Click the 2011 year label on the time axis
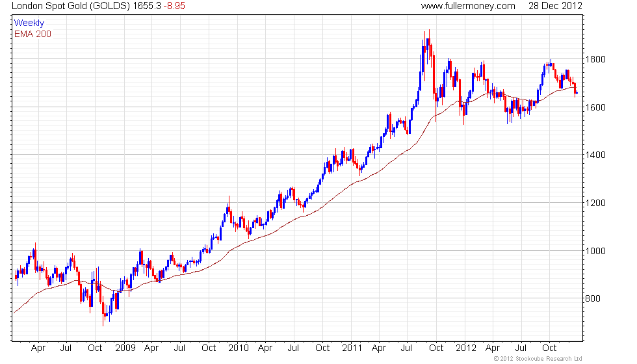The height and width of the screenshot is (364, 637). pos(352,348)
